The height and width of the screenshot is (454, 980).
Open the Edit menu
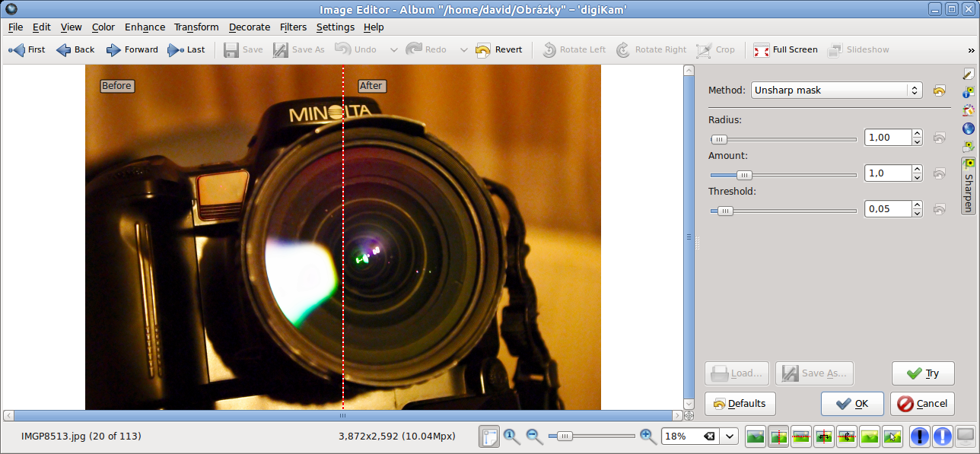[x=41, y=27]
